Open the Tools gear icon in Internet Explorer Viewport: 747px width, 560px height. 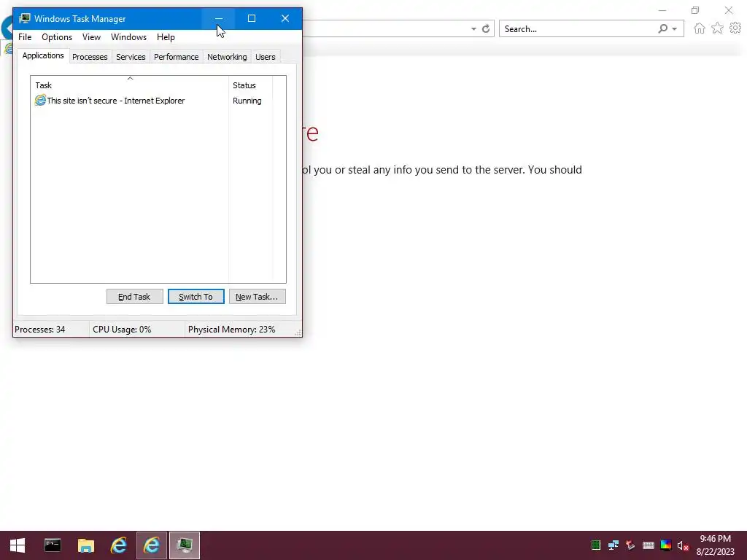735,28
